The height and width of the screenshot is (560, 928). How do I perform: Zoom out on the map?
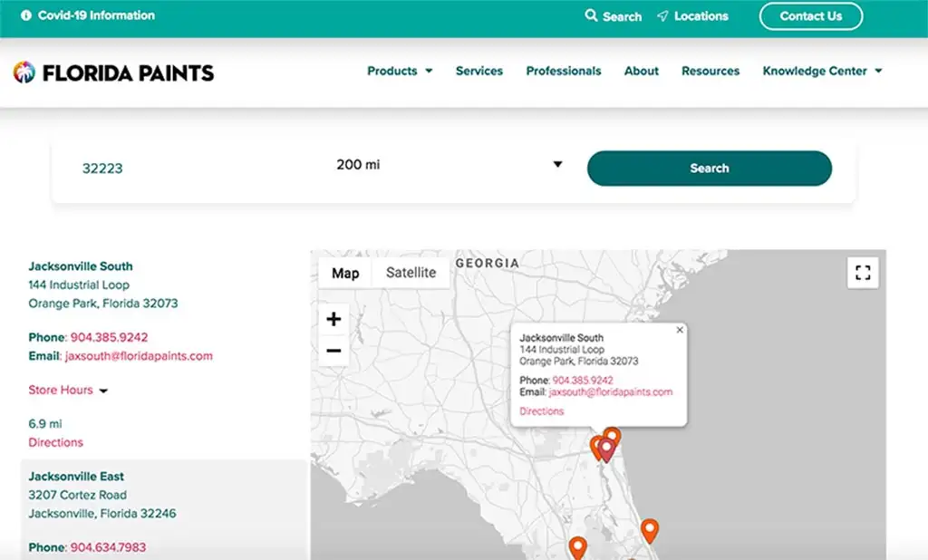(333, 351)
